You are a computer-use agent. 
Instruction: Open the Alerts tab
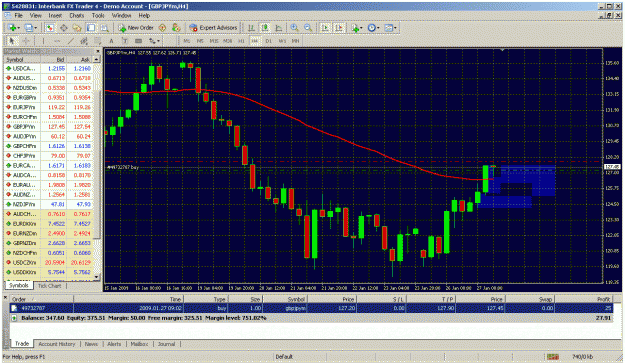tap(114, 344)
